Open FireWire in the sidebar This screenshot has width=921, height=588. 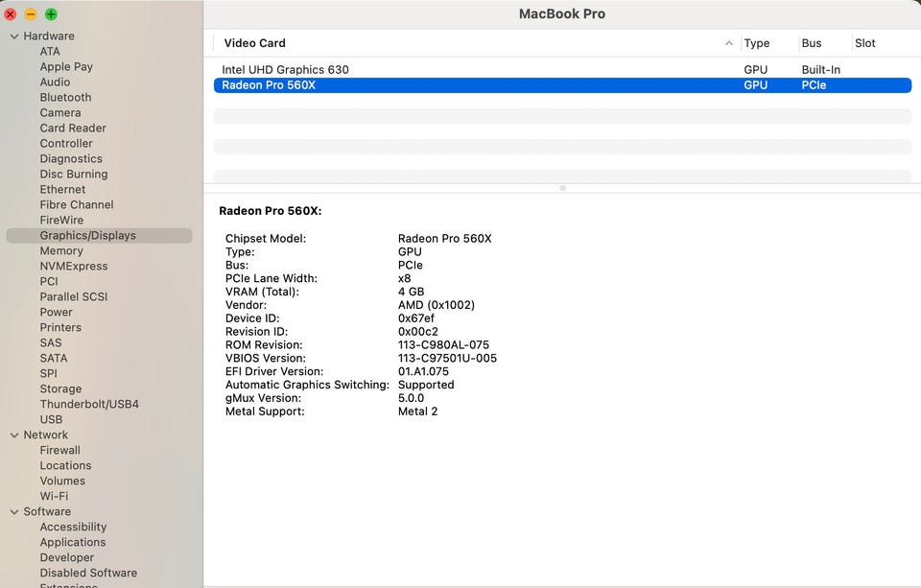[x=61, y=220]
